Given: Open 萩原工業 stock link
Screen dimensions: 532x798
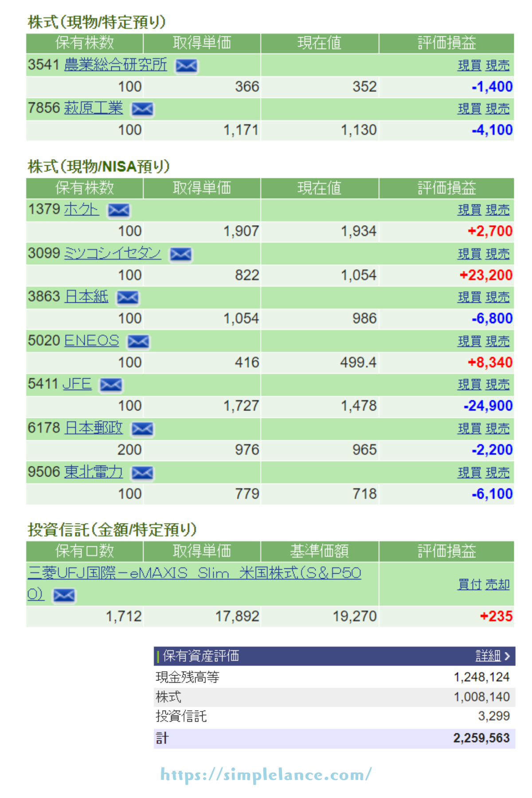Looking at the screenshot, I should (x=94, y=108).
